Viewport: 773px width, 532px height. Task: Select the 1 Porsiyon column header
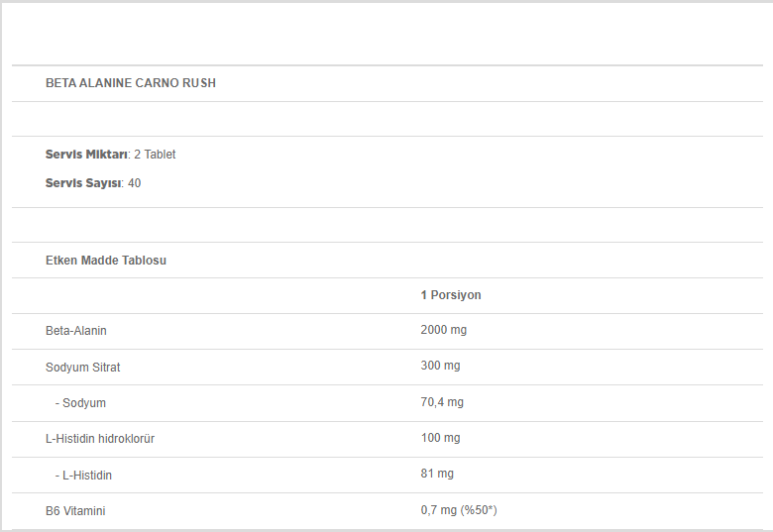[451, 295]
